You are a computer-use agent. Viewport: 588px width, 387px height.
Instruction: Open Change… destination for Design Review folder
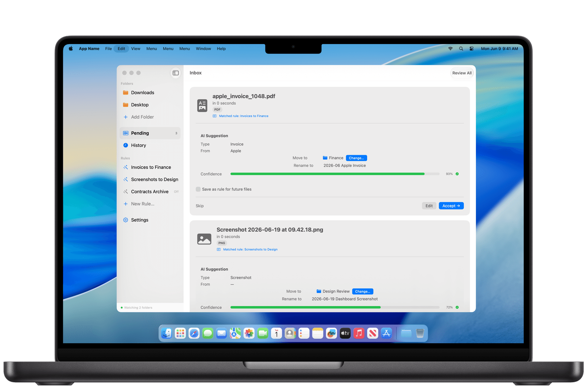click(x=363, y=291)
